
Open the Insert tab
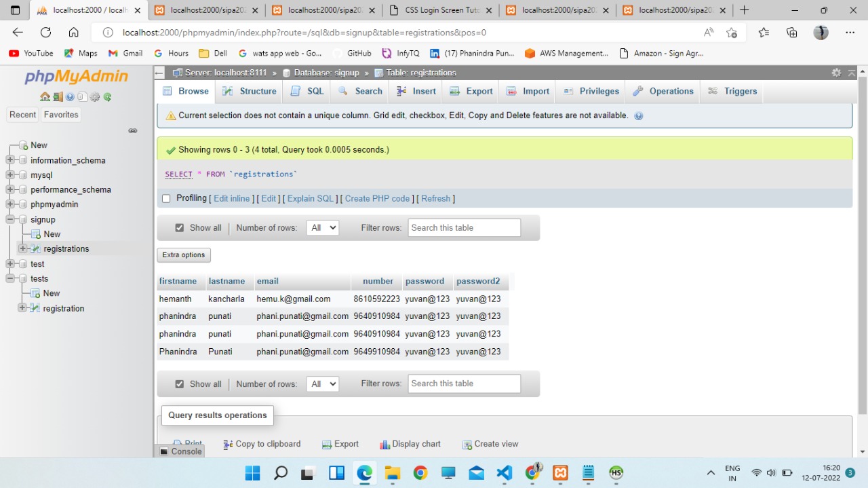[x=417, y=92]
